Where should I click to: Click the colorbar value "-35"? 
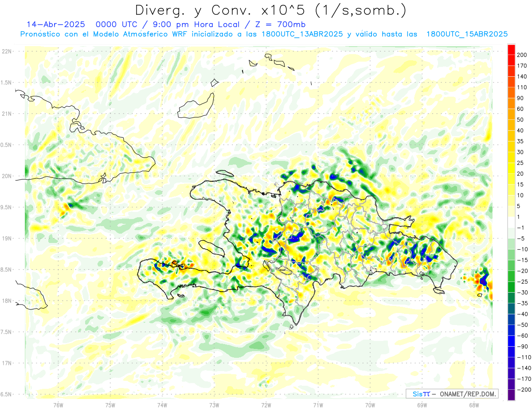tap(522, 303)
